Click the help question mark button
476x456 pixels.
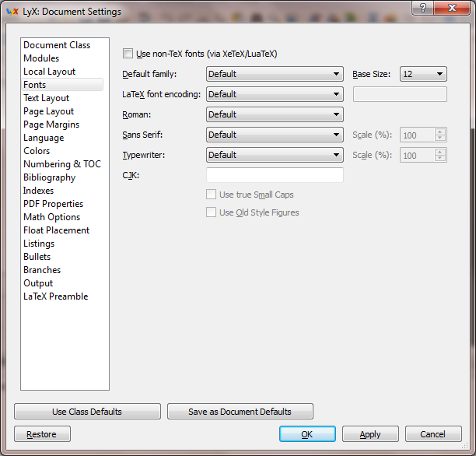423,8
